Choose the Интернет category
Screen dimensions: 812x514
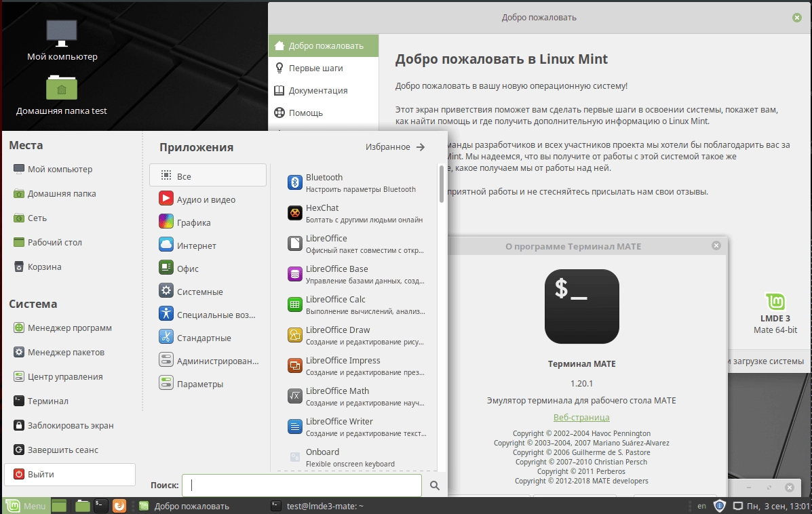[x=208, y=245]
